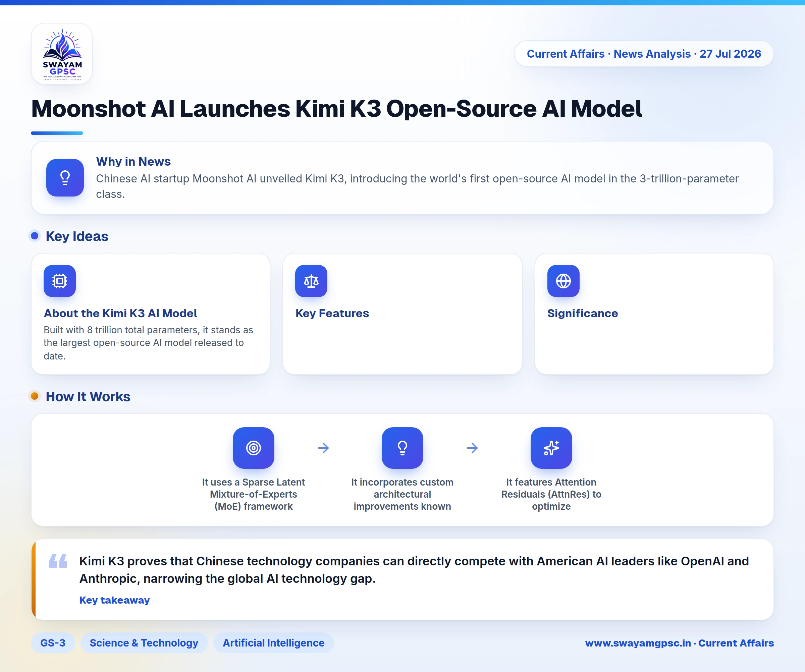The height and width of the screenshot is (672, 805).
Task: Click the lightbulb icon above custom architectural improvements
Action: click(x=402, y=448)
